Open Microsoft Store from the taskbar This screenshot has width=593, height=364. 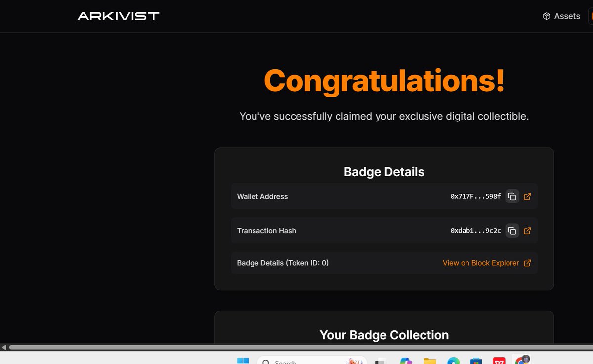pos(476,361)
